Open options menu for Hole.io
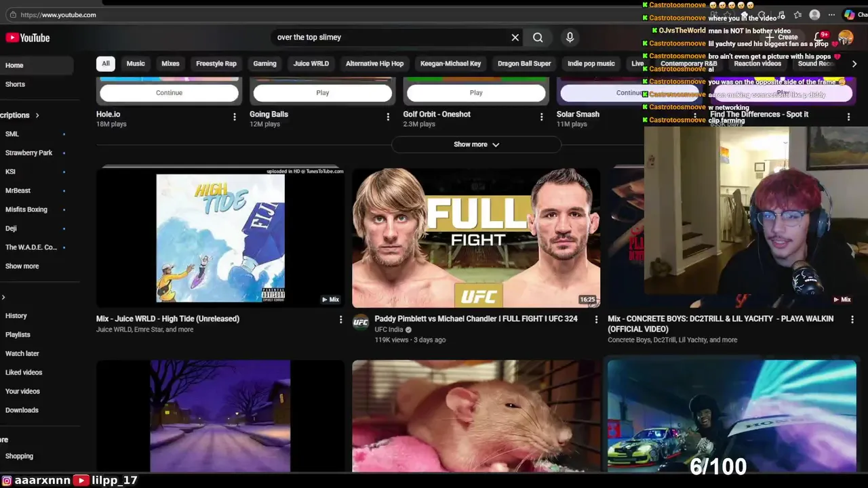Image resolution: width=868 pixels, height=488 pixels. tap(235, 117)
